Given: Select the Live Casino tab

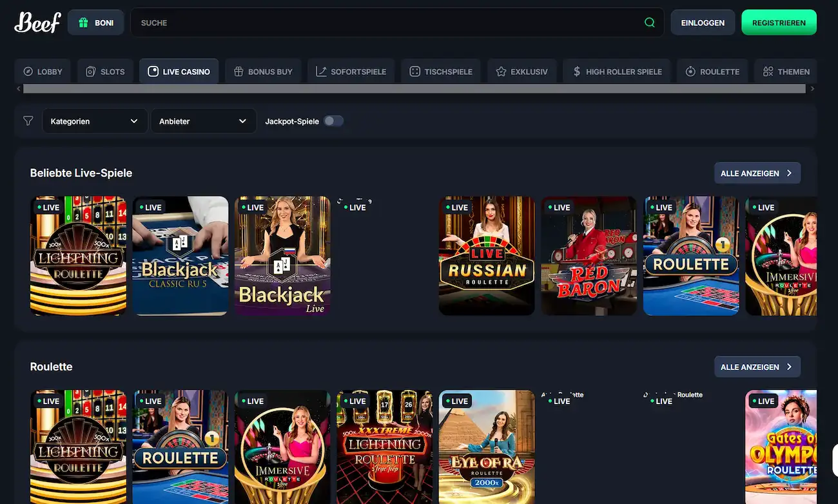Looking at the screenshot, I should (179, 72).
